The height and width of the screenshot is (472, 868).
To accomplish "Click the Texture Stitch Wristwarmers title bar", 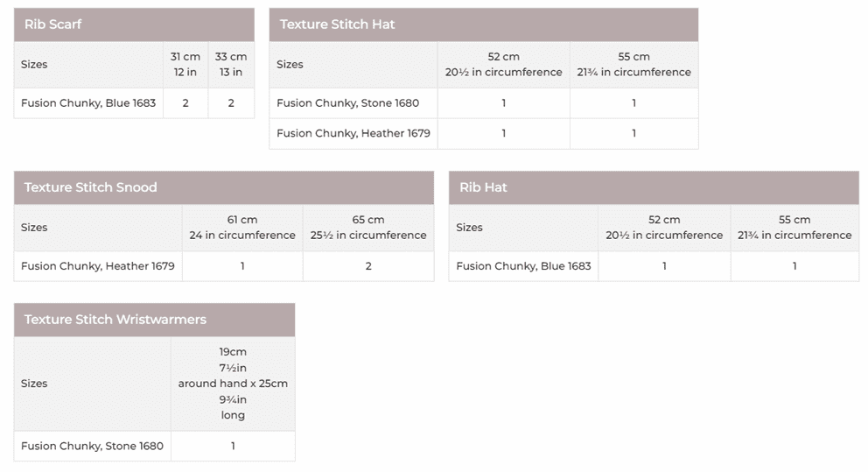I will click(x=115, y=320).
